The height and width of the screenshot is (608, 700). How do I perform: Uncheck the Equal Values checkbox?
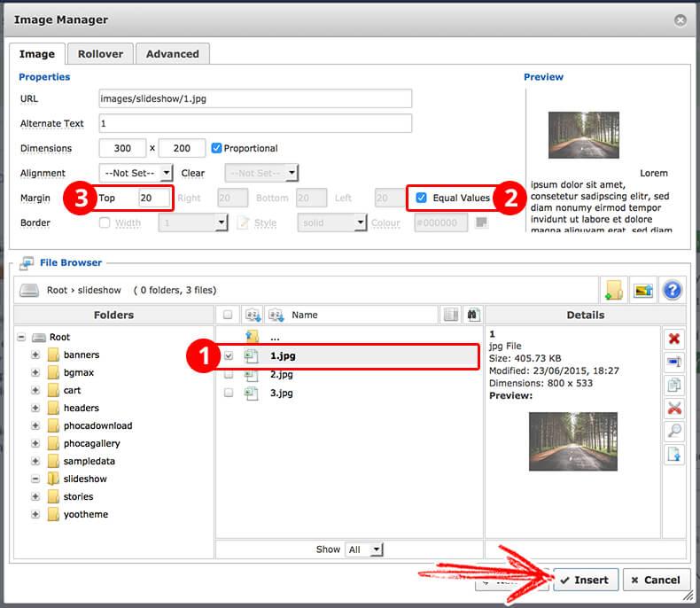coord(421,198)
